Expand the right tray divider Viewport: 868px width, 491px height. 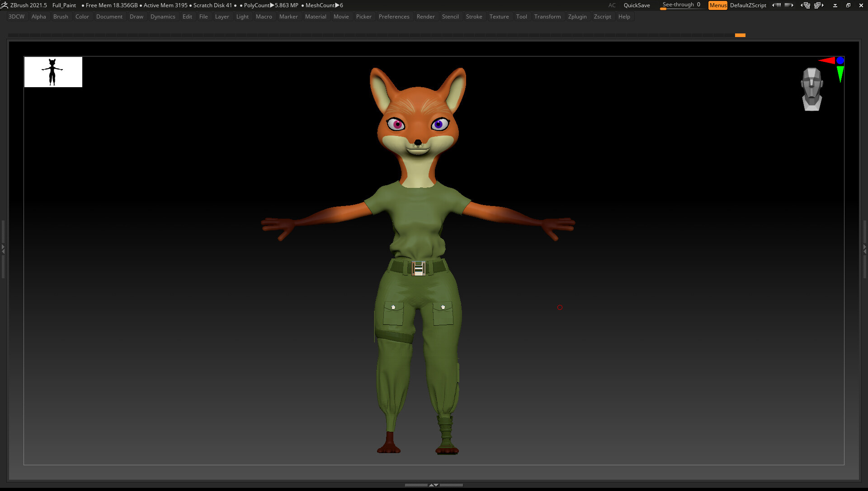[x=865, y=248]
